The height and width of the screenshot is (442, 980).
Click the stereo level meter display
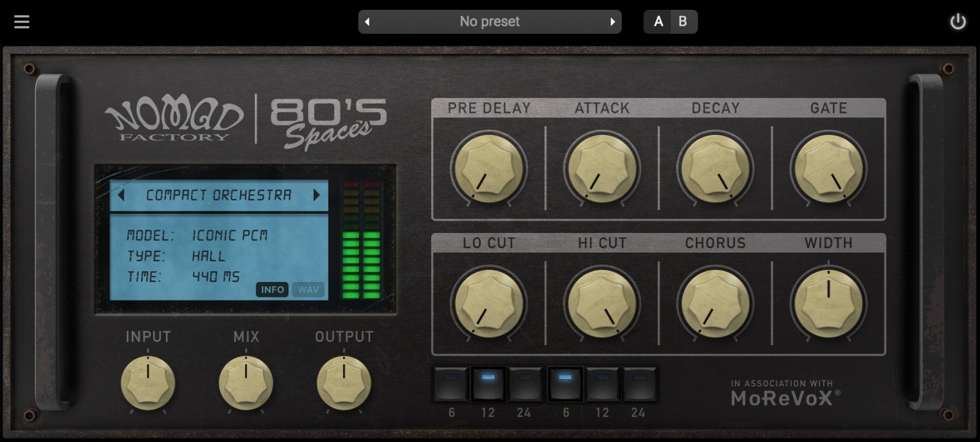click(x=361, y=240)
